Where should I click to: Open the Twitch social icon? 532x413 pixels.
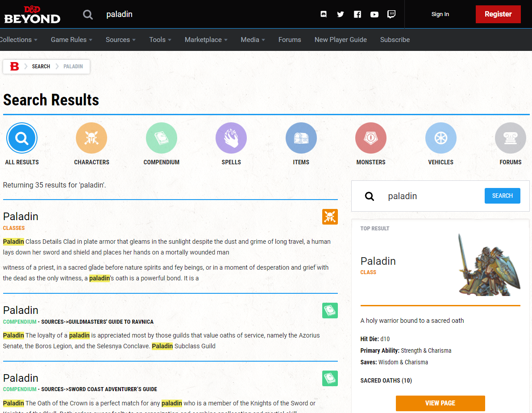[391, 14]
